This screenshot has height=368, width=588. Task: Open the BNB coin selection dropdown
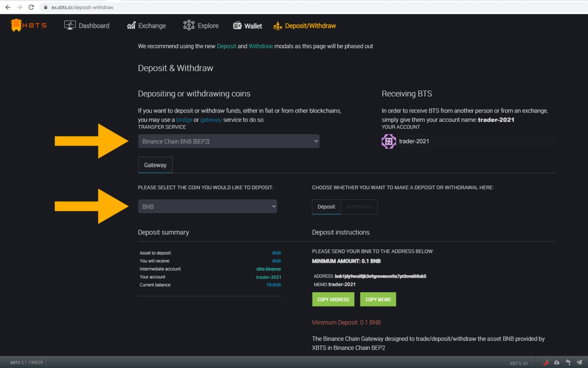pos(208,207)
